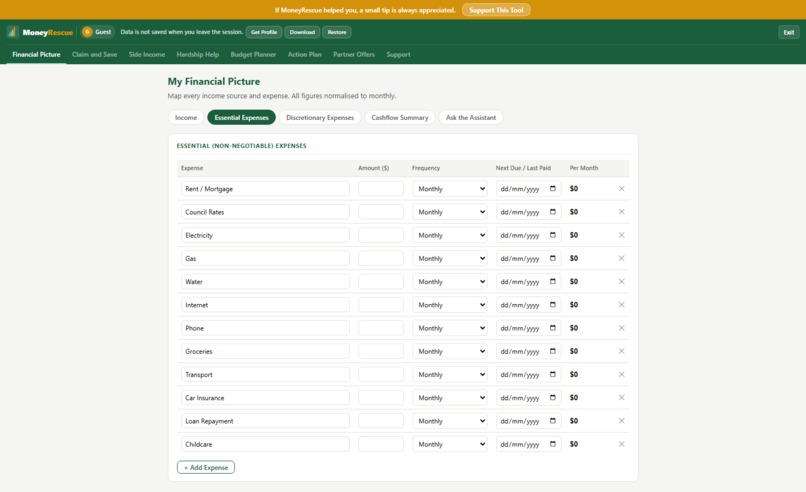The width and height of the screenshot is (806, 492).
Task: Open the Support navigation item
Action: coord(398,54)
